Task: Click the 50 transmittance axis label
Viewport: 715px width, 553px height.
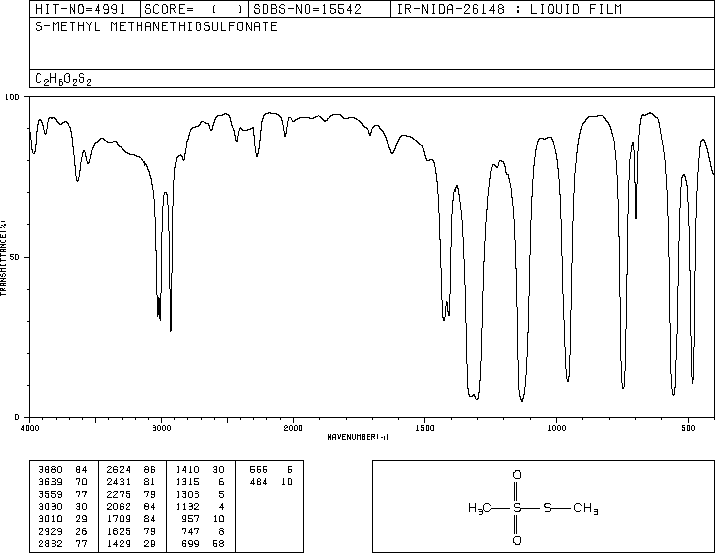Action: tap(15, 257)
